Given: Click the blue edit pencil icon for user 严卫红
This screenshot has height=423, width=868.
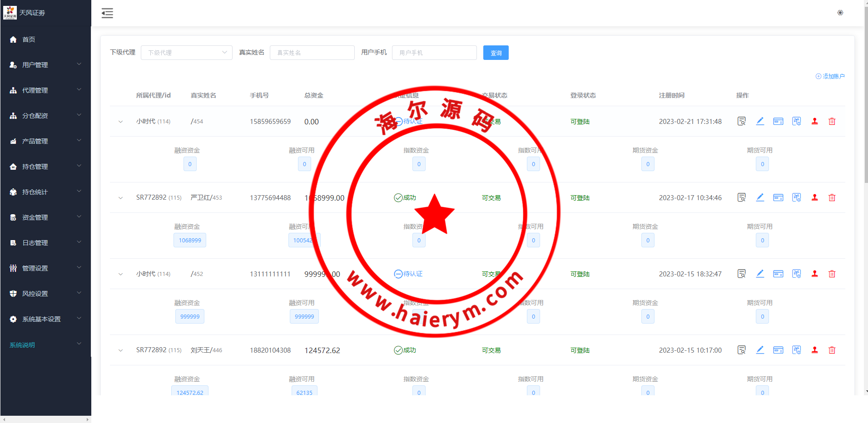Looking at the screenshot, I should pyautogui.click(x=759, y=197).
